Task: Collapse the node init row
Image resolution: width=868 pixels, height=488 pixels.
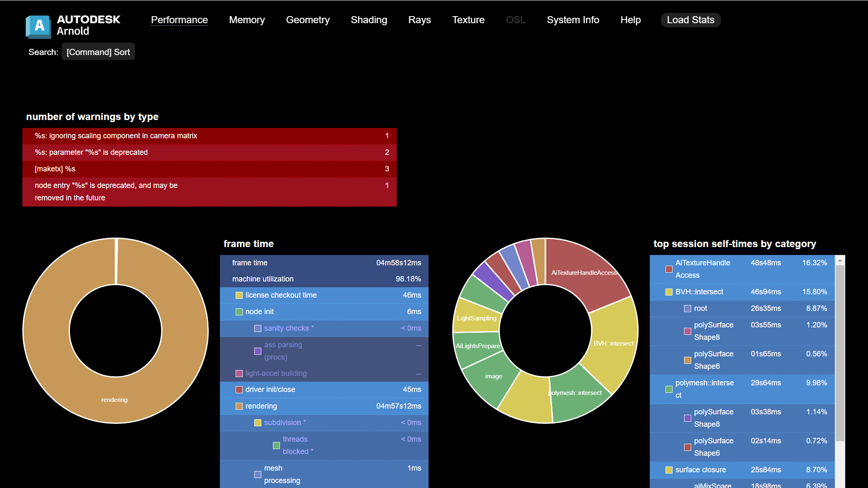Action: [x=260, y=312]
